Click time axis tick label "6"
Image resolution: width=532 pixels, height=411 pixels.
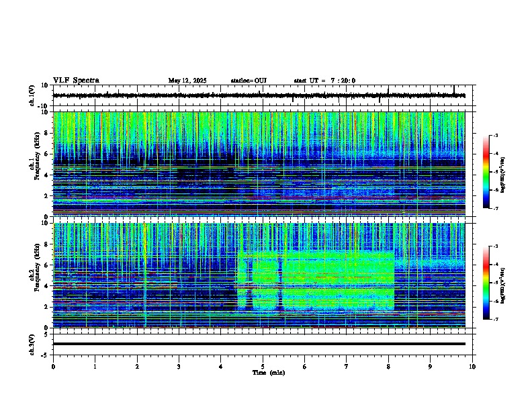coord(305,367)
